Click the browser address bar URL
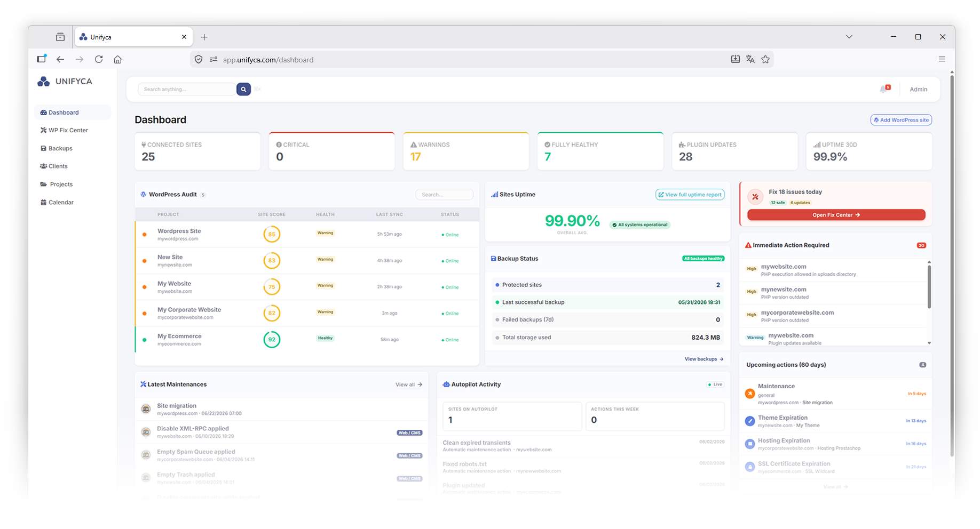Viewport: 980px width, 529px height. coord(268,60)
